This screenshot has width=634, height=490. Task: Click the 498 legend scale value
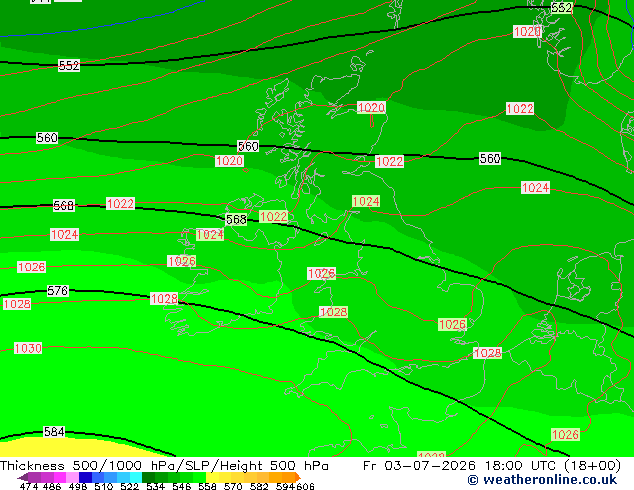78,486
